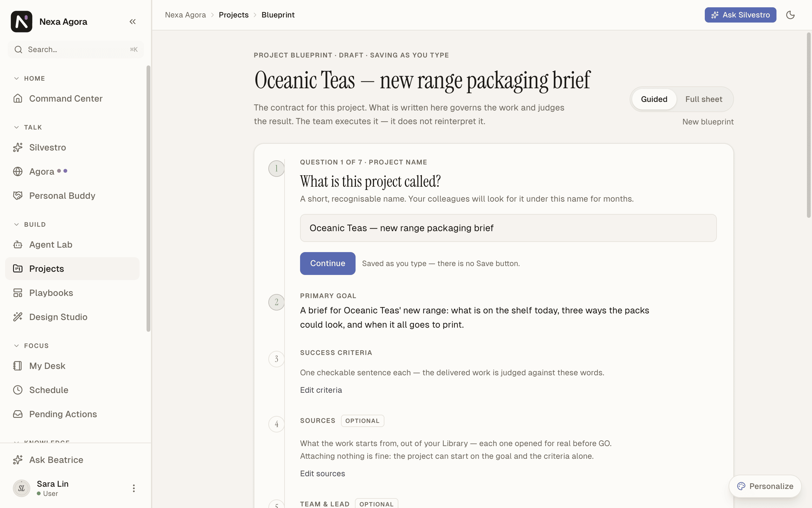Open Command Center home icon
This screenshot has height=508, width=812.
click(18, 98)
